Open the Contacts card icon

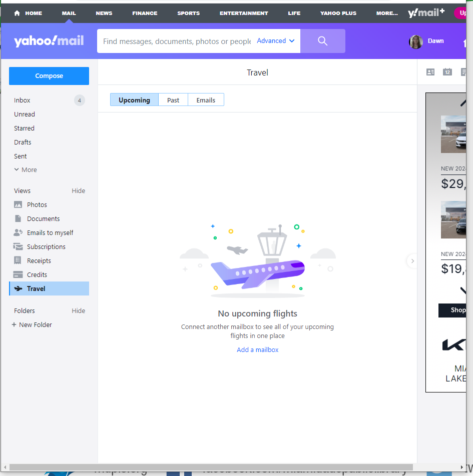430,72
